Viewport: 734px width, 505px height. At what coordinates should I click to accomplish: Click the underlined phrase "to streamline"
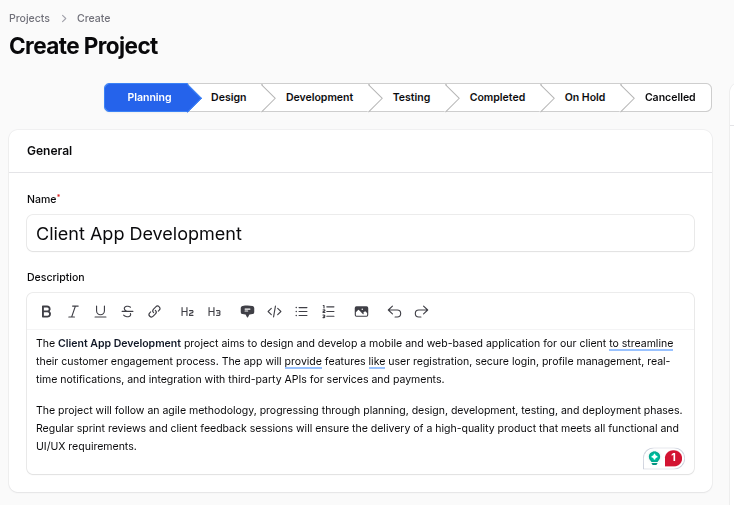(641, 343)
